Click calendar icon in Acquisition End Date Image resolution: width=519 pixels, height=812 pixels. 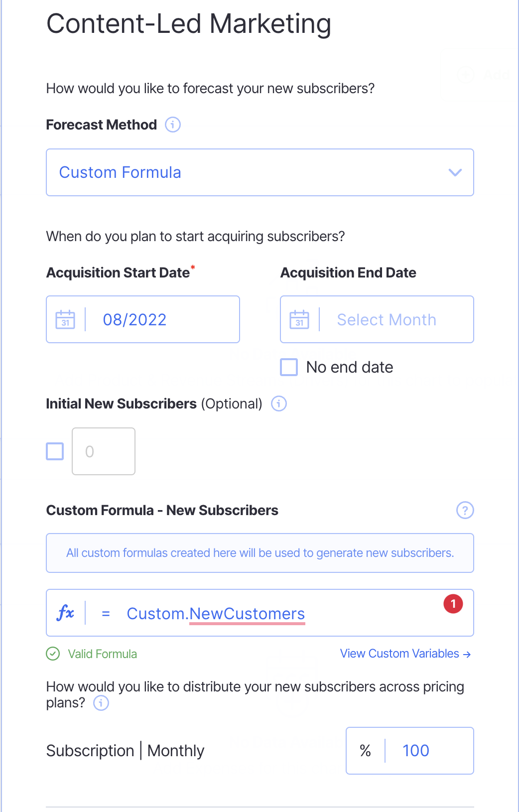[x=299, y=320]
